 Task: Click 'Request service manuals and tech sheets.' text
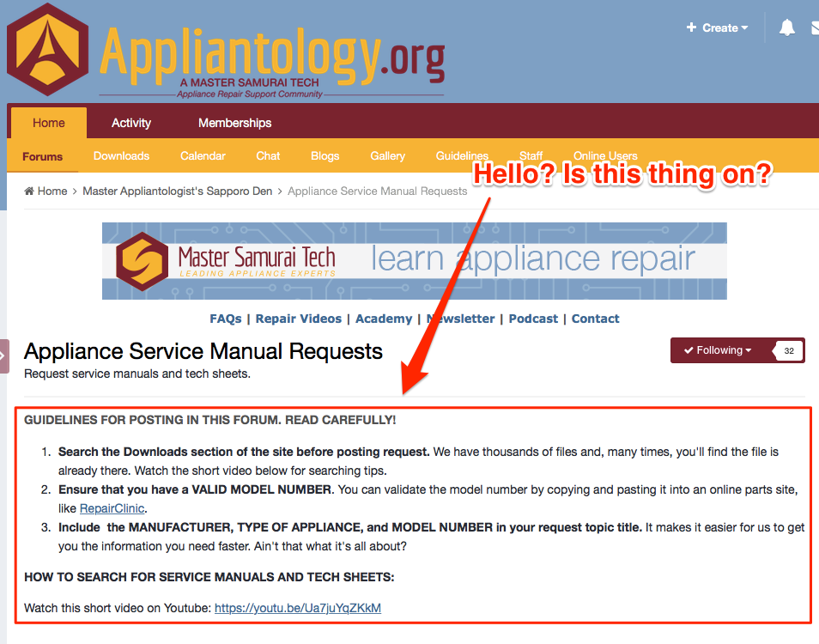coord(137,374)
